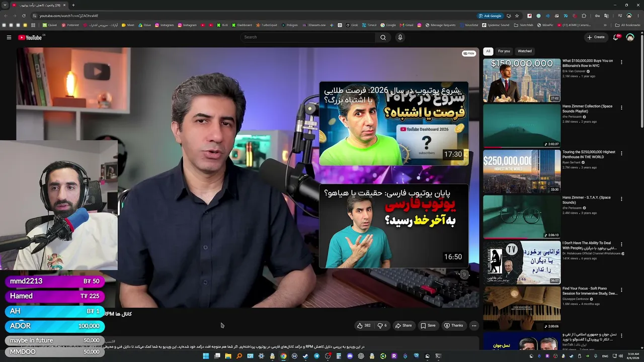Send a Thanks on this video
This screenshot has width=644, height=362.
(x=453, y=325)
